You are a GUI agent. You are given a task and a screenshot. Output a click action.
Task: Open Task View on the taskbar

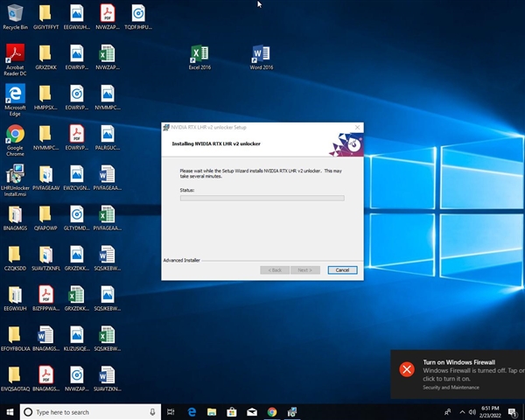point(171,412)
